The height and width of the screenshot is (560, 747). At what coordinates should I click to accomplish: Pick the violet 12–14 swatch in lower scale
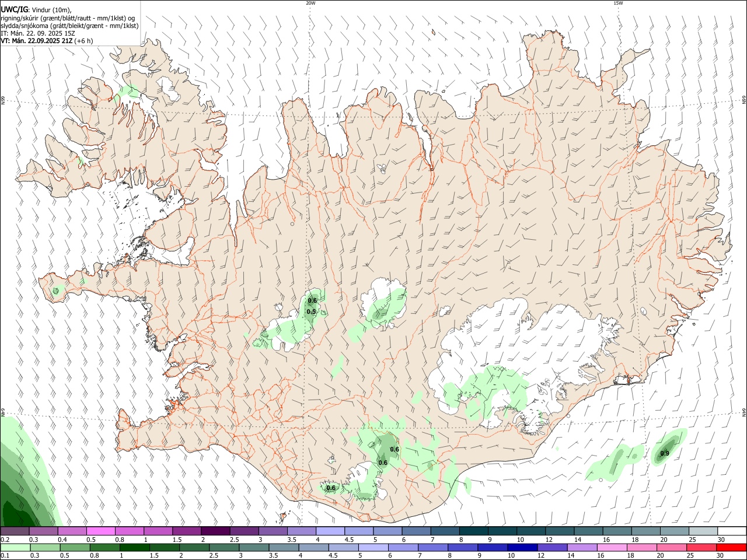pos(551,547)
